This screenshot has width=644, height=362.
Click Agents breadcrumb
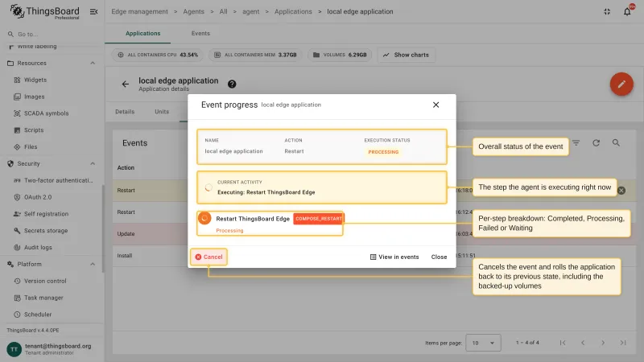pos(193,11)
